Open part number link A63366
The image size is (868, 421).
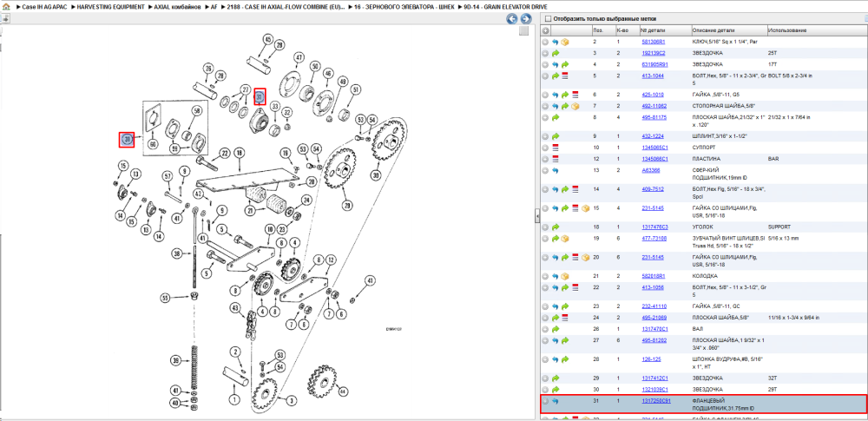point(650,171)
